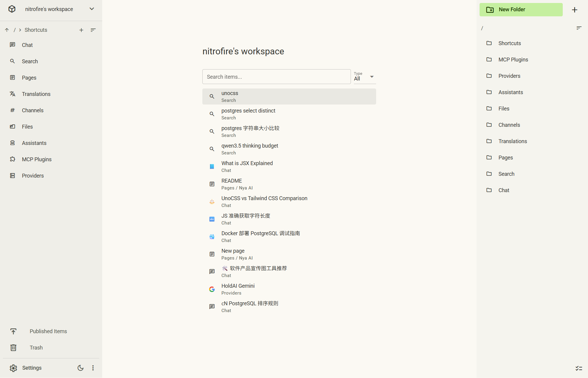This screenshot has width=588, height=378.
Task: Click the plus icon beside Shortcuts breadcrumb
Action: 81,30
